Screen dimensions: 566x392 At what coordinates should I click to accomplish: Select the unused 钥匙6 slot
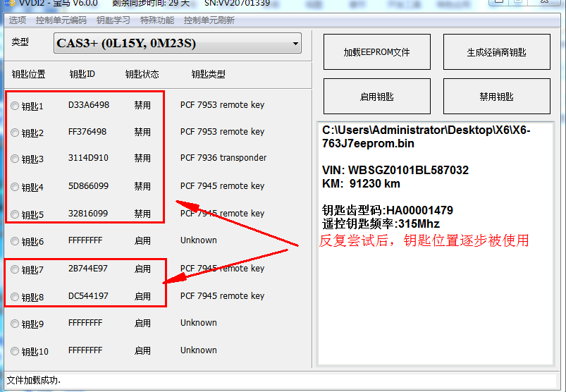click(15, 242)
